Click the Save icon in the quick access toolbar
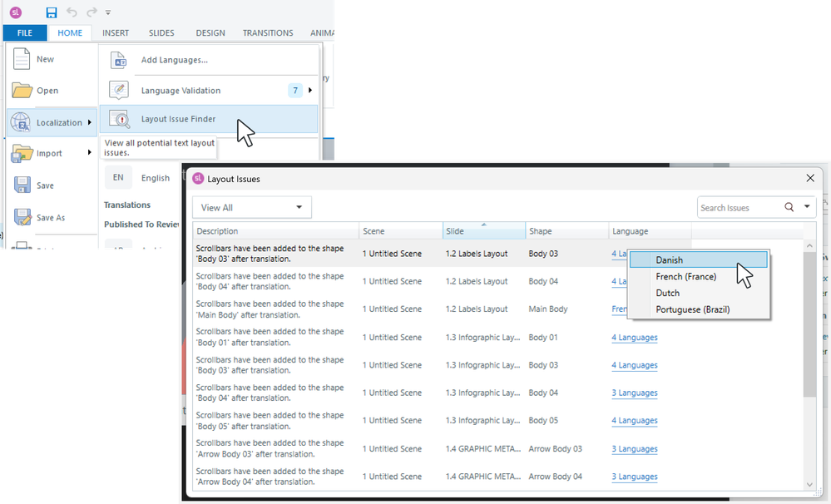The width and height of the screenshot is (831, 504). [50, 12]
